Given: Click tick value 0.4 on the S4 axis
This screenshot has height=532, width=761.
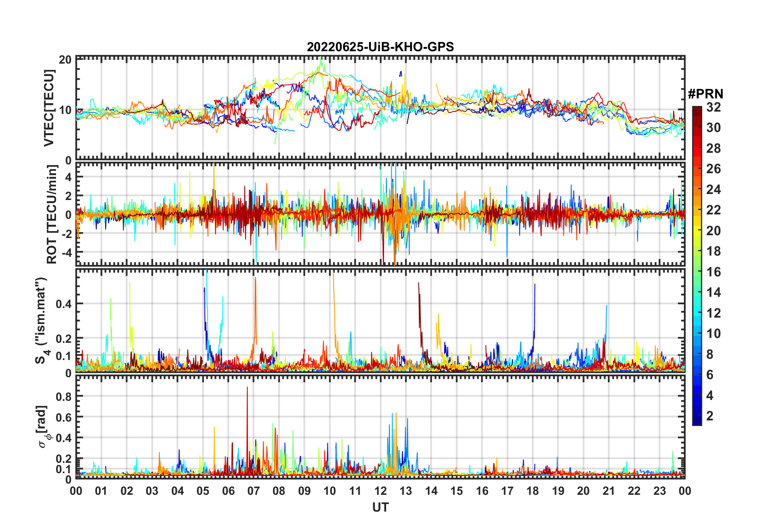Looking at the screenshot, I should pos(64,304).
